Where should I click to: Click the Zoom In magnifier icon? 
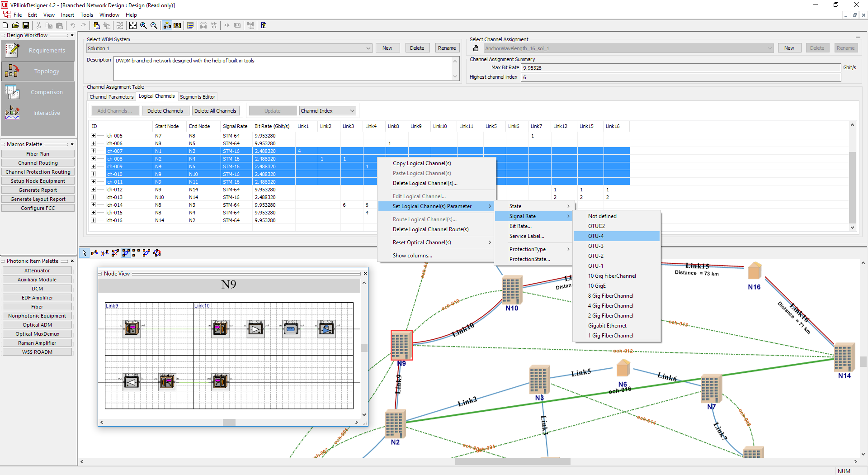[x=143, y=25]
